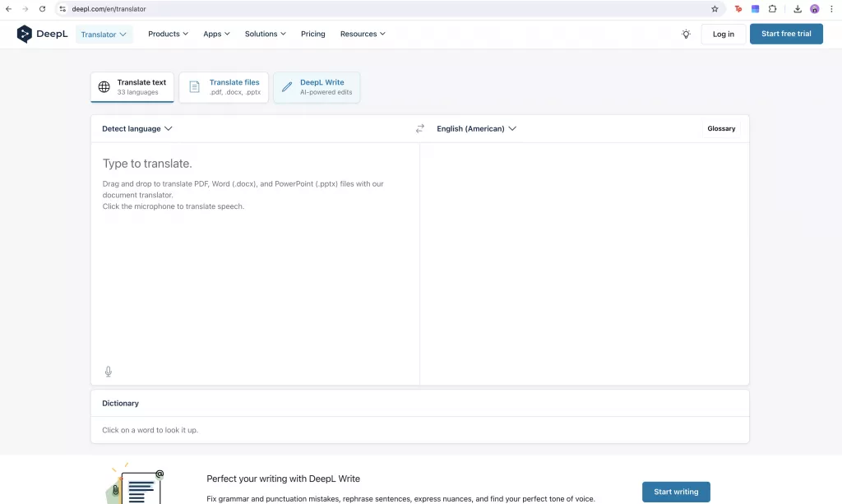842x504 pixels.
Task: Click the DeepL logo
Action: click(42, 34)
